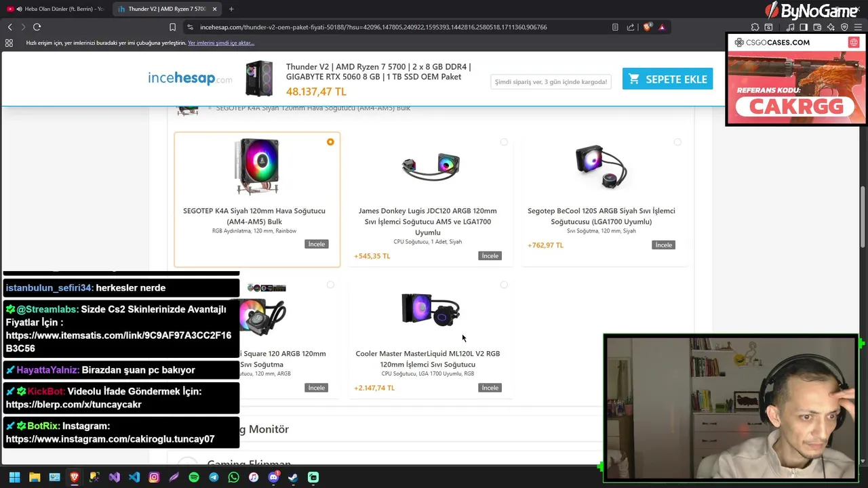The width and height of the screenshot is (868, 488).
Task: Select the Square 120 ARGB cooler radio button
Action: (x=330, y=285)
